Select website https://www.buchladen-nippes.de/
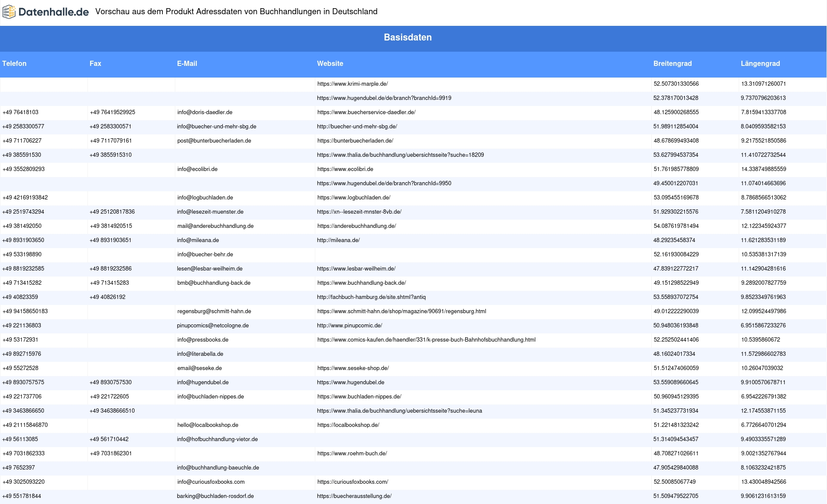Viewport: 827px width, 504px height. click(359, 397)
